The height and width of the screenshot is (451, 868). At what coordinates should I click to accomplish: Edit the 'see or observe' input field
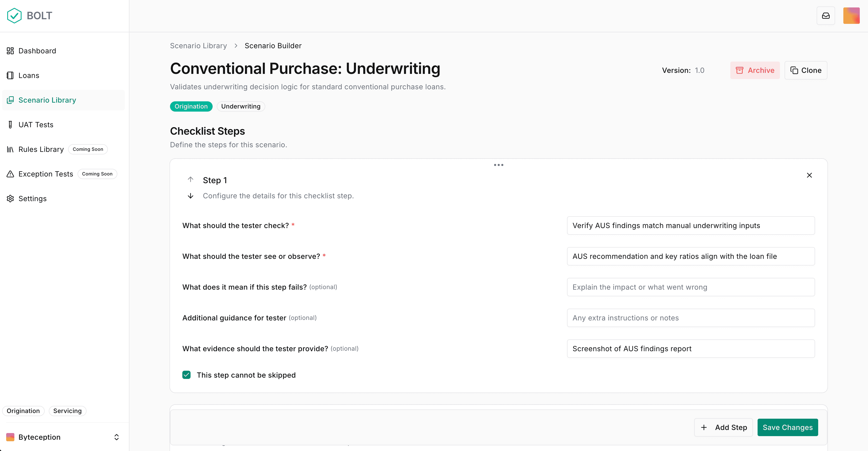tap(691, 257)
